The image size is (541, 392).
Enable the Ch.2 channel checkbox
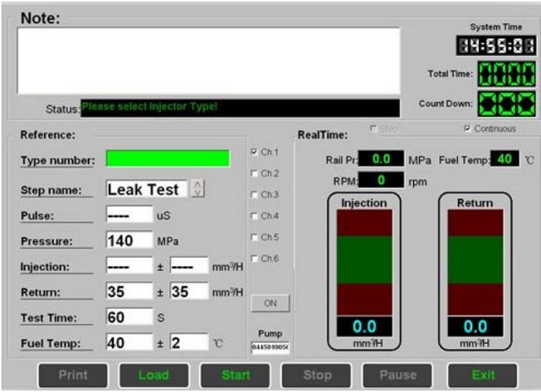pos(255,174)
